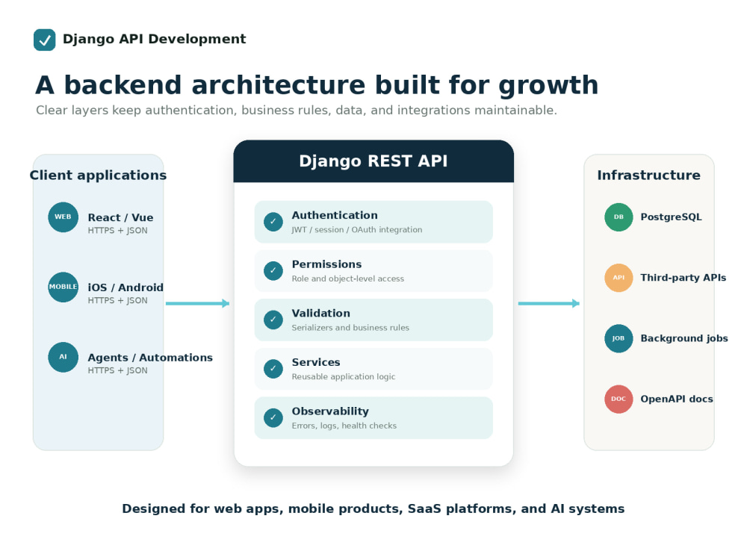Click the checkmark icon next to Authentication
This screenshot has width=747, height=560.
point(273,222)
